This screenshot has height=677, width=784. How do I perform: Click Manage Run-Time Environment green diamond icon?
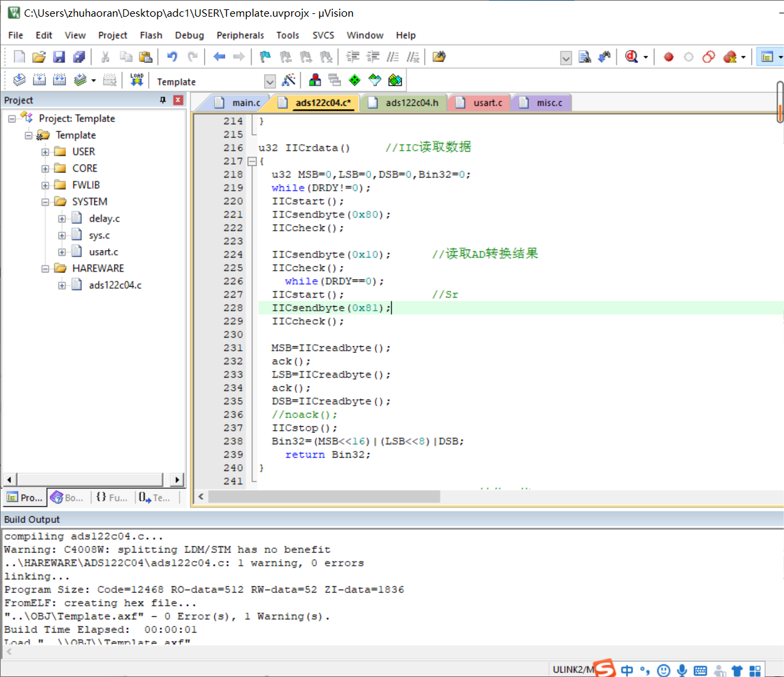point(355,81)
